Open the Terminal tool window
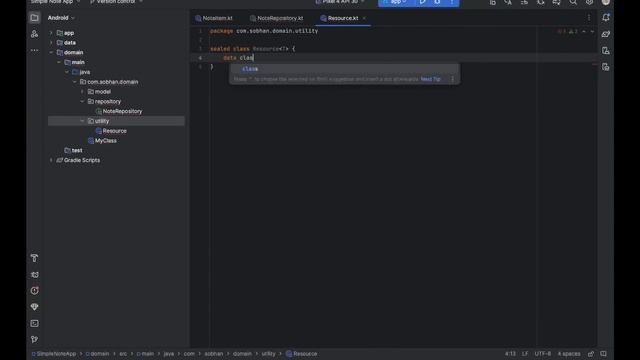Viewport: 640px width, 360px height. [34, 323]
